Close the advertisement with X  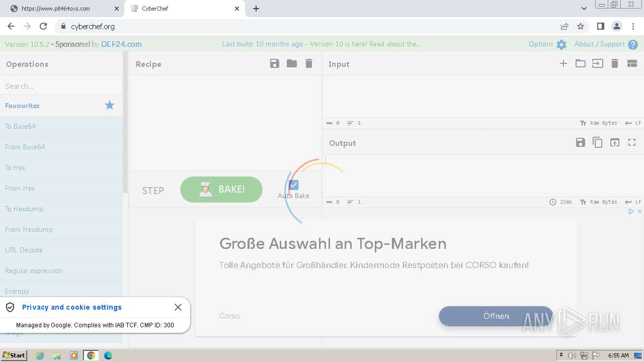639,212
